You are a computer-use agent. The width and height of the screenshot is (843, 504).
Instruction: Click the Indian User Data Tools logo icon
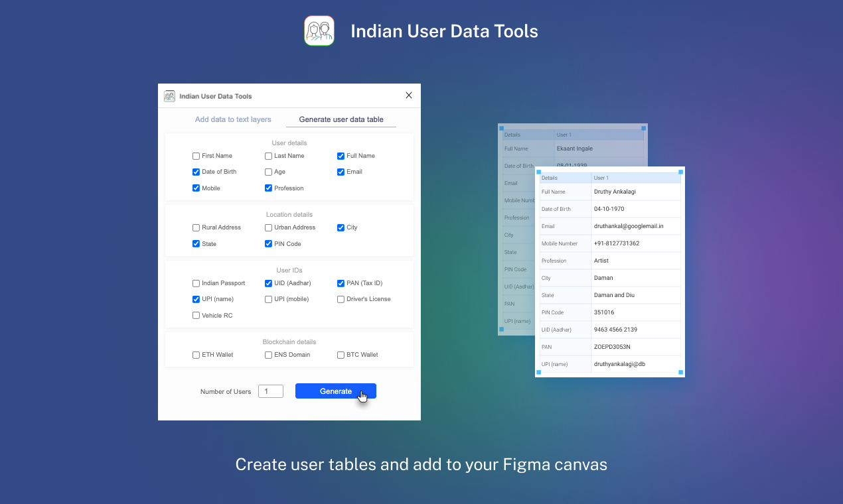[319, 31]
